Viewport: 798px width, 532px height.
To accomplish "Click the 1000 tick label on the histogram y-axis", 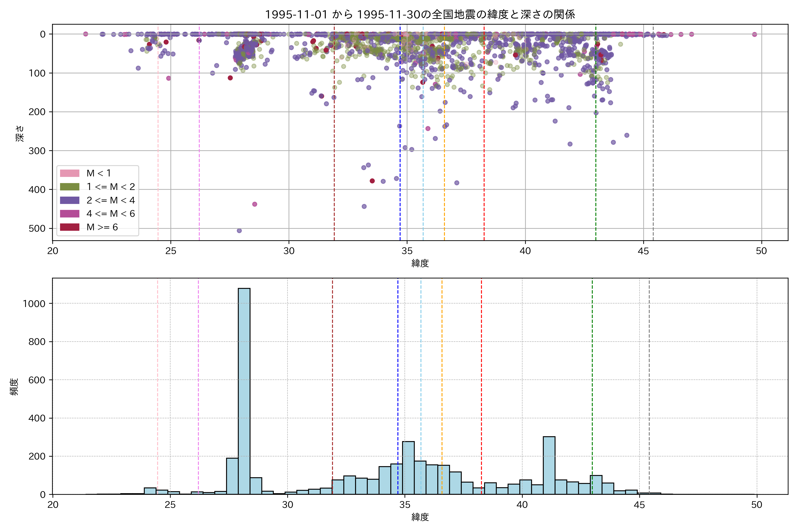I will (34, 304).
